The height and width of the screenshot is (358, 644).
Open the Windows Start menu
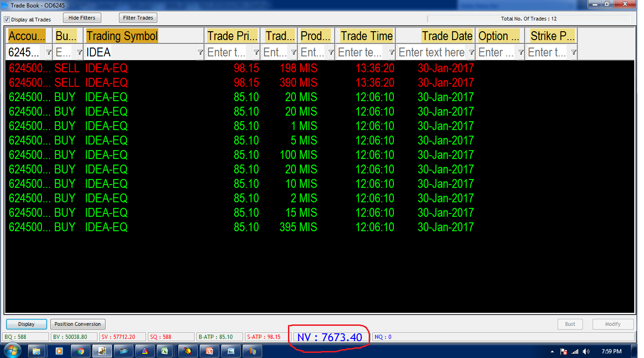pos(12,351)
